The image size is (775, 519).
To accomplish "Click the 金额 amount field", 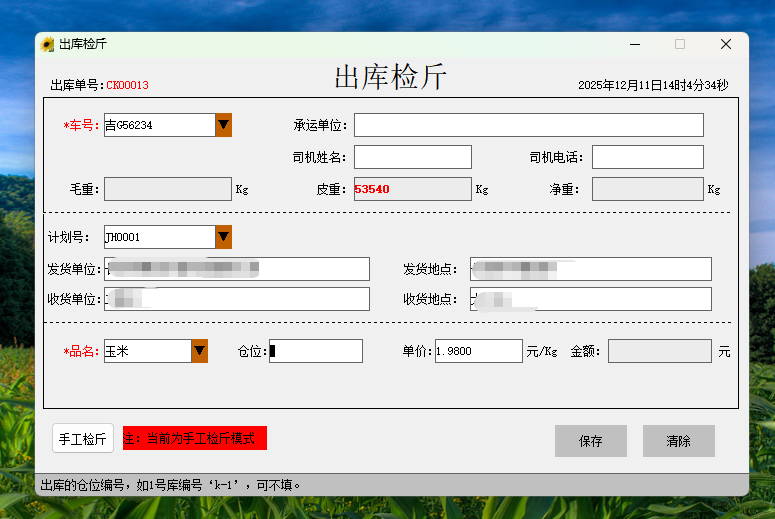I will coord(660,351).
